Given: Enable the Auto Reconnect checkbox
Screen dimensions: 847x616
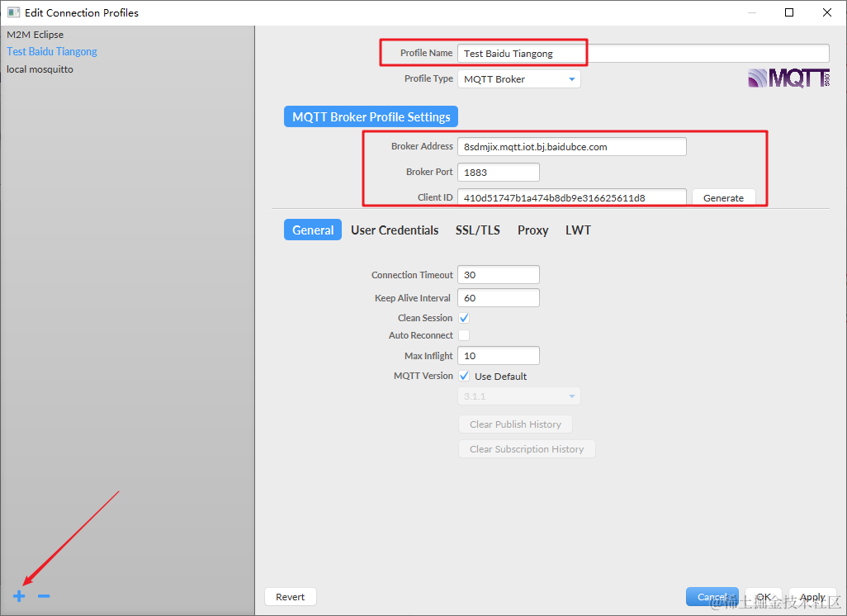Looking at the screenshot, I should [464, 335].
